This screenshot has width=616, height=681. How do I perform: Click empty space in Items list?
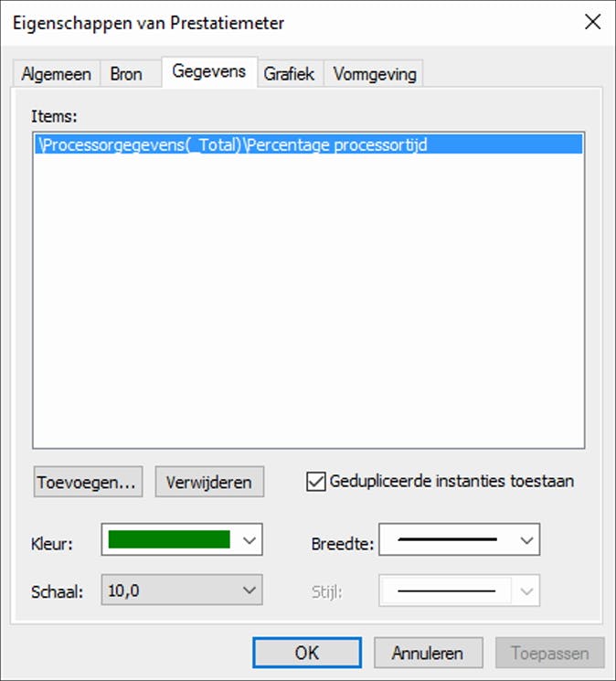308,300
